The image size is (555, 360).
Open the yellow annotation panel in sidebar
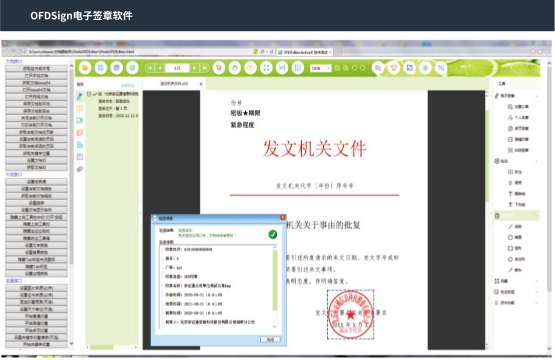pos(80,108)
